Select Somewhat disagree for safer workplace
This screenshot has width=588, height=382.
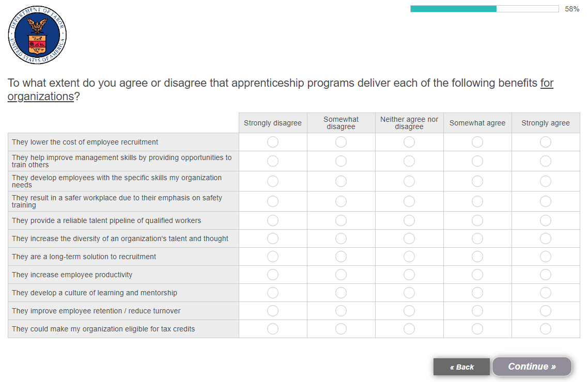(341, 201)
